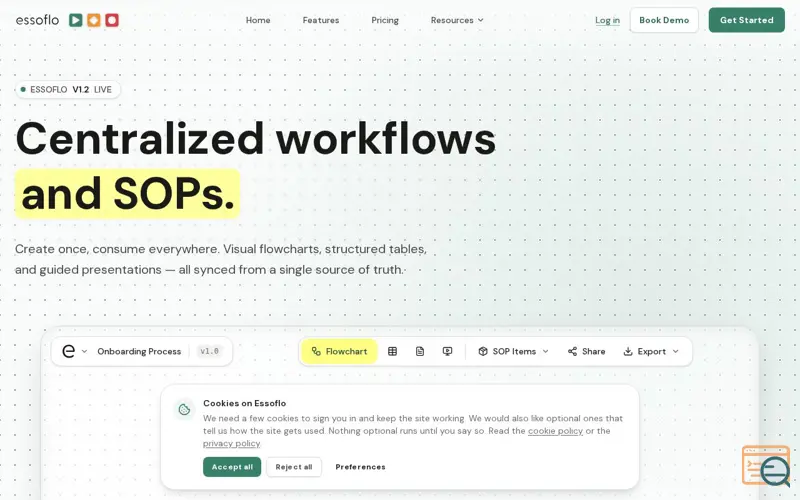Open the Pricing nav item

coord(385,20)
